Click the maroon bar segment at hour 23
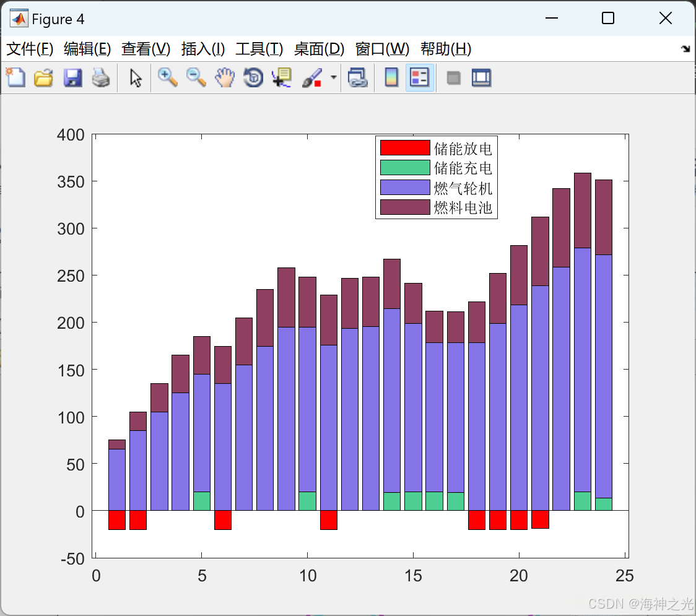 click(582, 210)
